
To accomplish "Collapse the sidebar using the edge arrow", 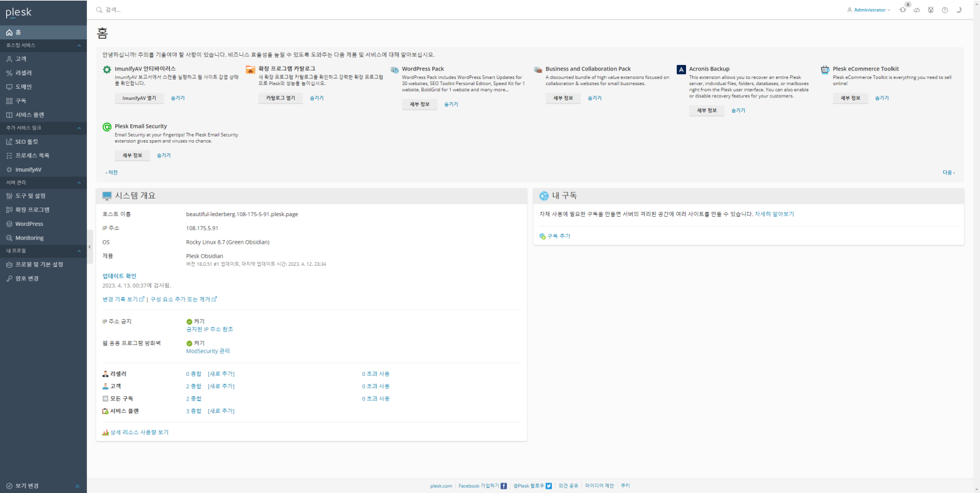I will coord(89,247).
